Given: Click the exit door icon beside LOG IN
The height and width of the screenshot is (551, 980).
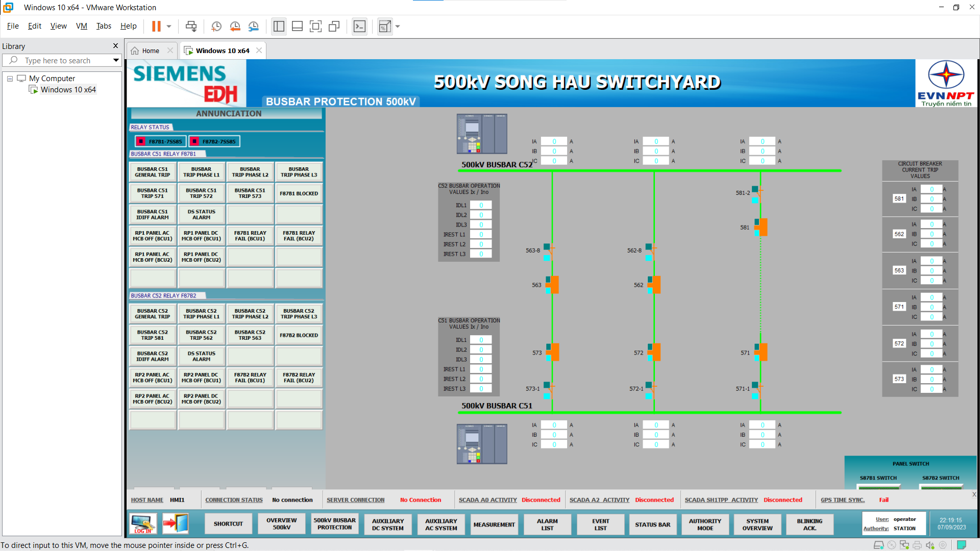Looking at the screenshot, I should (176, 524).
